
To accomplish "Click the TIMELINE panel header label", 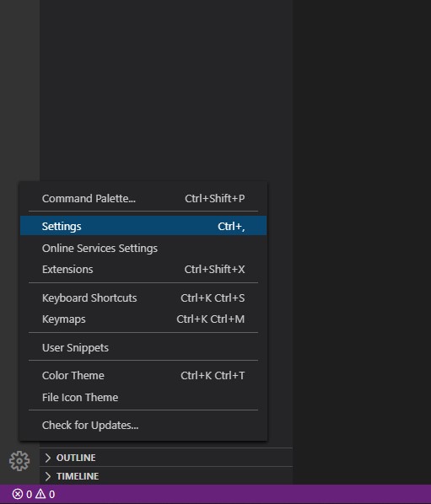I will click(x=78, y=476).
